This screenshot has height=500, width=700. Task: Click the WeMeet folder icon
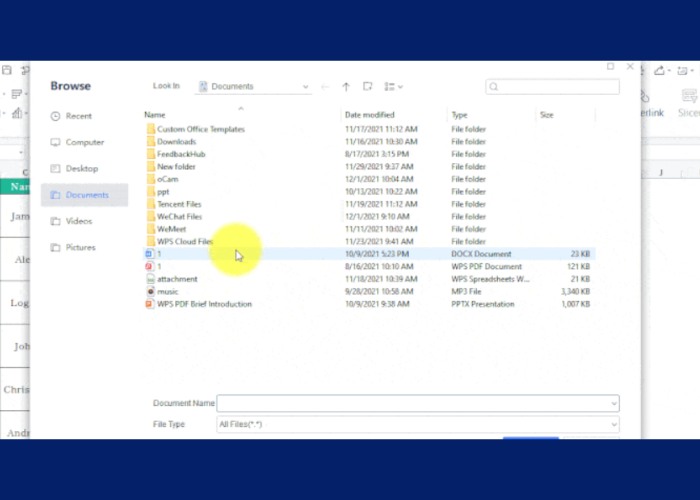click(150, 229)
